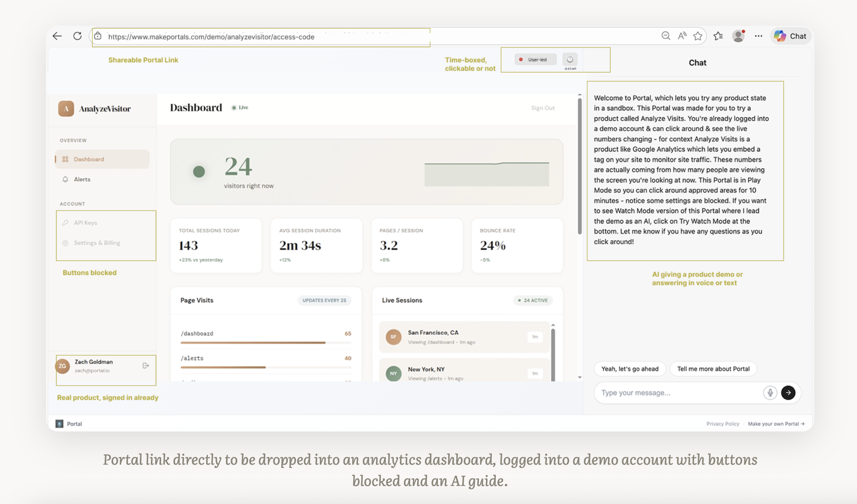Viewport: 857px width, 504px height.
Task: Toggle the User-led mode switch
Action: click(x=535, y=59)
